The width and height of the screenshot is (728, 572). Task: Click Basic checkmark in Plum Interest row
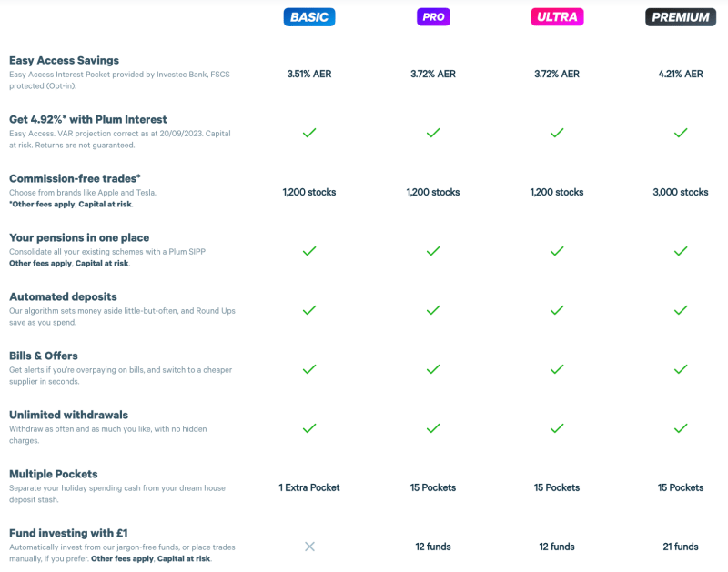309,133
